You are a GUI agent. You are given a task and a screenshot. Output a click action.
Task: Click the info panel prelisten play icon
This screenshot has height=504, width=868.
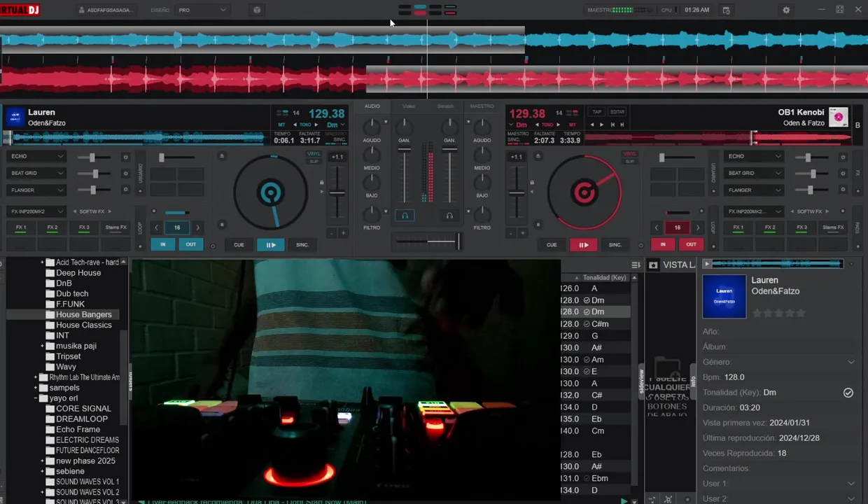pyautogui.click(x=707, y=264)
